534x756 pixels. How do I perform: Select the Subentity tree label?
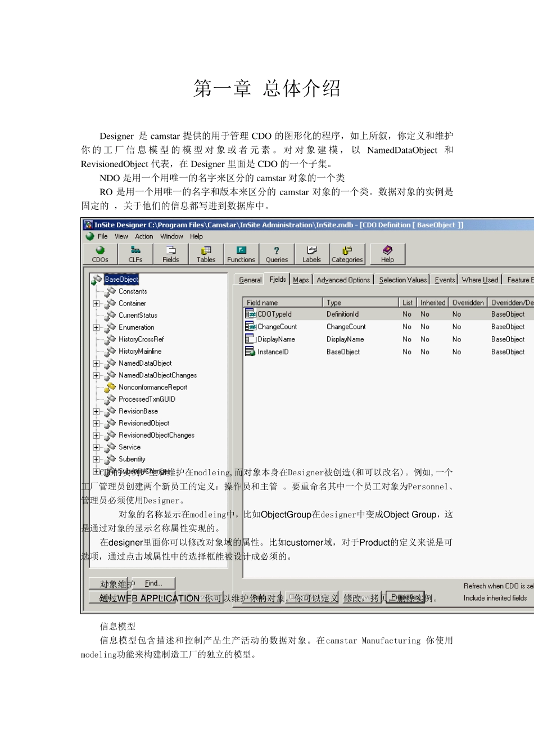tap(132, 459)
